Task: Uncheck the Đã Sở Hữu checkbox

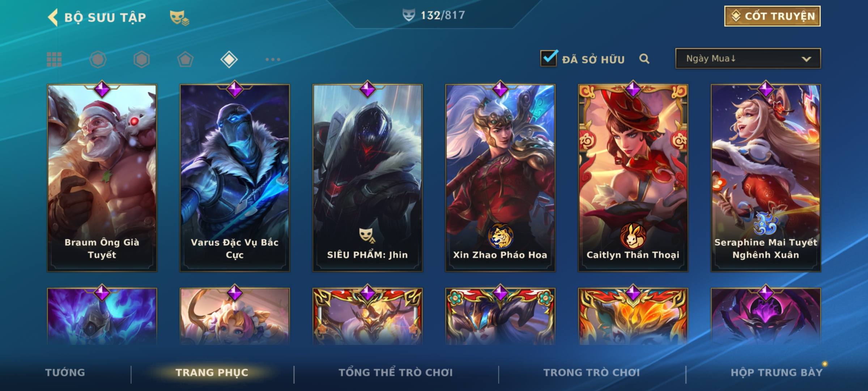Action: [x=549, y=58]
